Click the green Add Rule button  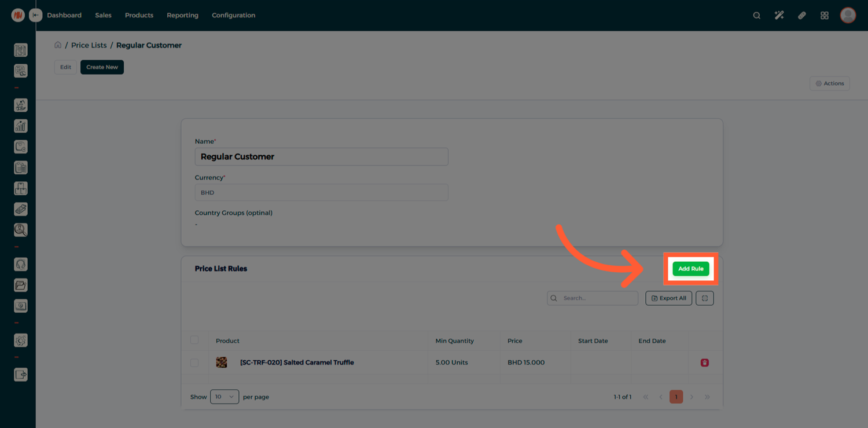[690, 269]
